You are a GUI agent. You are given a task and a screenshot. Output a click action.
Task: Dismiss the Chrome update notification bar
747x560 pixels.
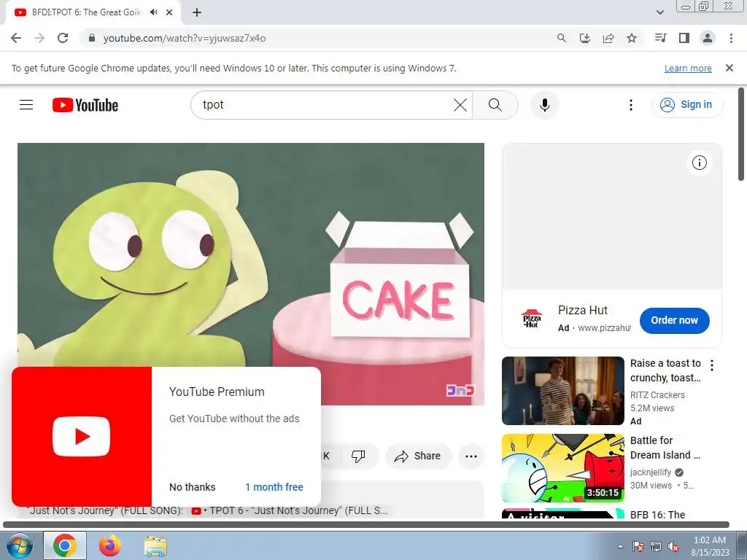tap(729, 68)
